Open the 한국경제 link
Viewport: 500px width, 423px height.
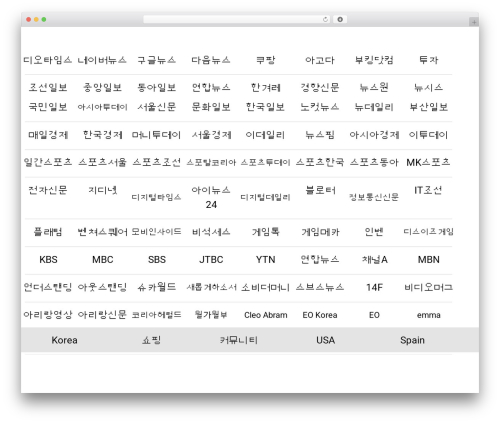102,135
